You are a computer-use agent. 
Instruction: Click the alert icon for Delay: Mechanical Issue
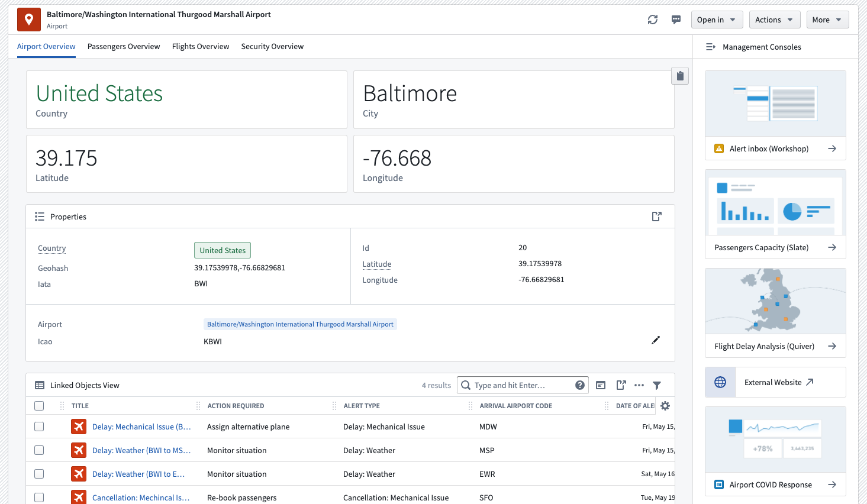pyautogui.click(x=79, y=427)
